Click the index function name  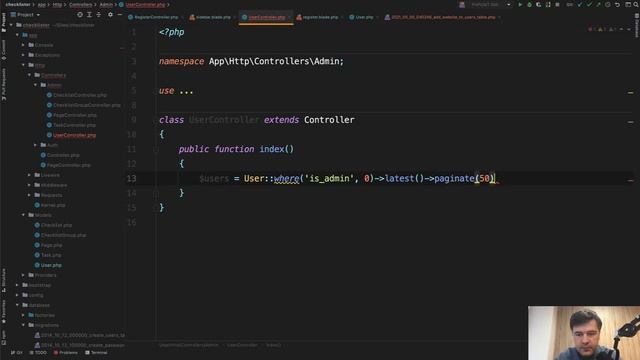click(x=272, y=149)
